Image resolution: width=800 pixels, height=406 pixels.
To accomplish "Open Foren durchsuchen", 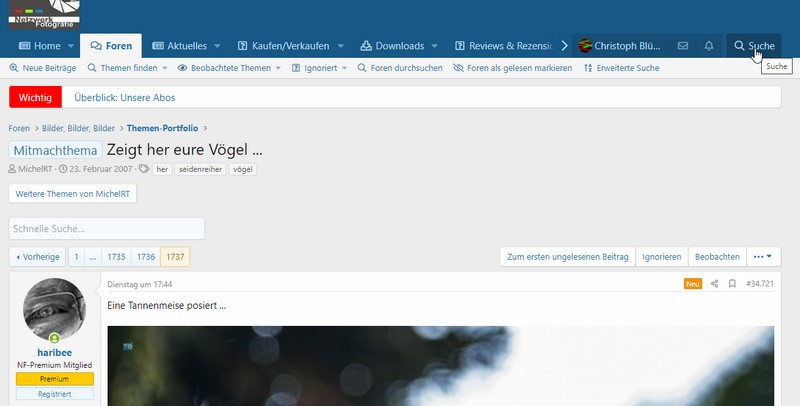I will point(400,68).
